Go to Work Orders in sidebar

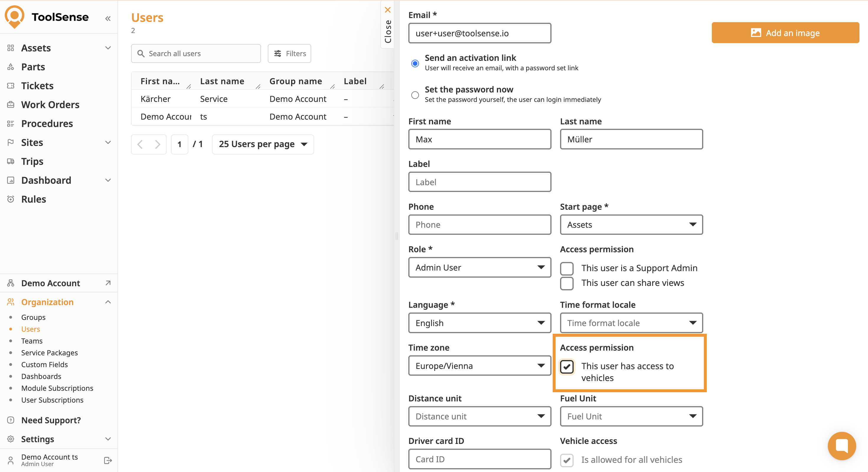pos(50,105)
